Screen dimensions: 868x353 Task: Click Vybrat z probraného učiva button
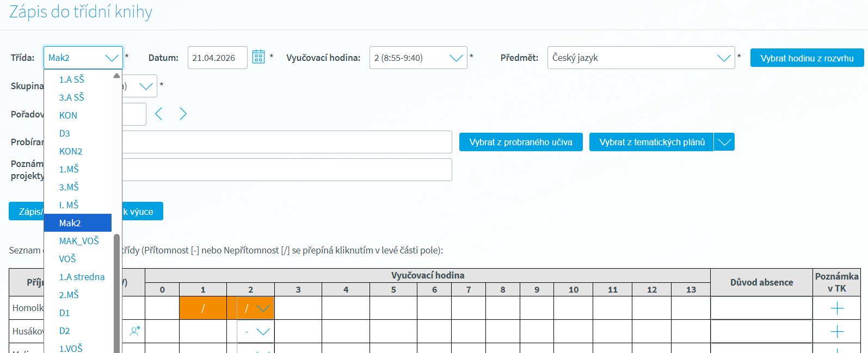pos(521,142)
